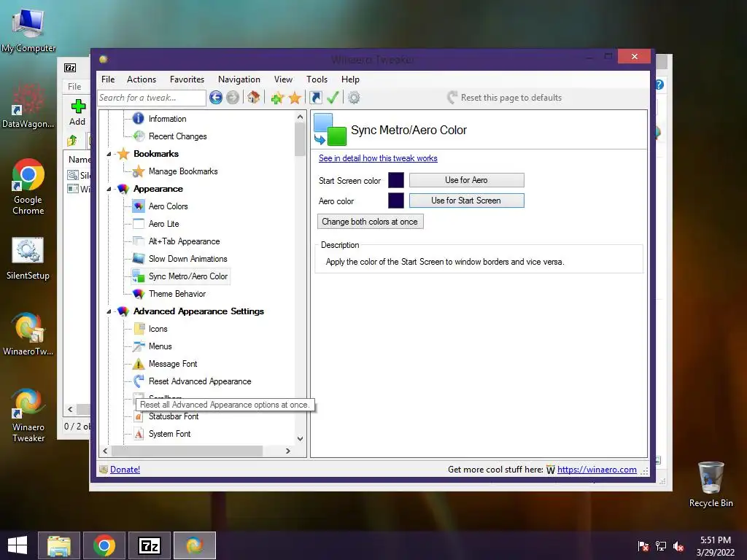Open File Explorer from taskbar
747x560 pixels.
(59, 545)
